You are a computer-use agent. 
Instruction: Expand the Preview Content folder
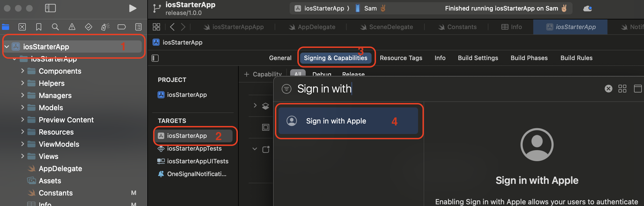(23, 120)
